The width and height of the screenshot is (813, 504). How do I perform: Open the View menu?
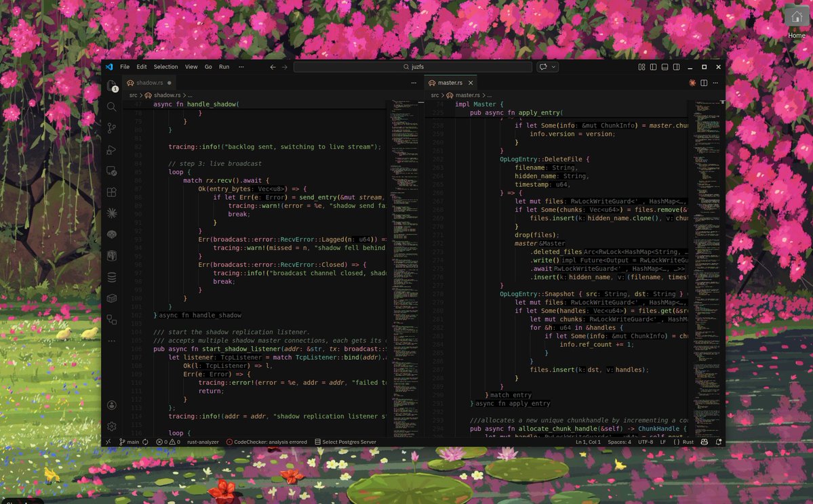pyautogui.click(x=191, y=67)
